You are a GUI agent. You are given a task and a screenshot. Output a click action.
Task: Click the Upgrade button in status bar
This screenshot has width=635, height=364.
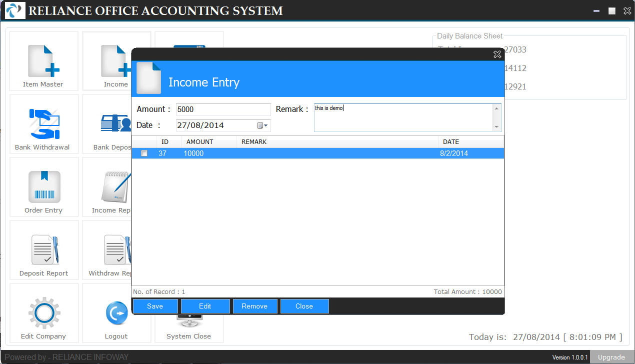[x=611, y=357]
